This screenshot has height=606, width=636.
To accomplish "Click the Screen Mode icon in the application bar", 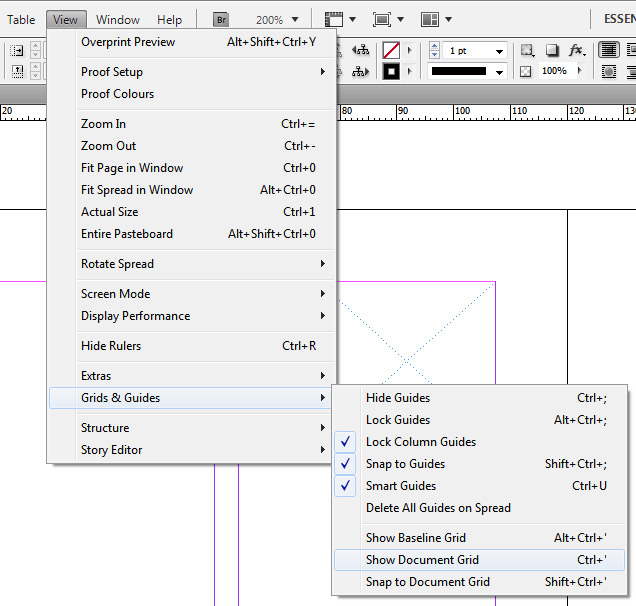I will 382,19.
